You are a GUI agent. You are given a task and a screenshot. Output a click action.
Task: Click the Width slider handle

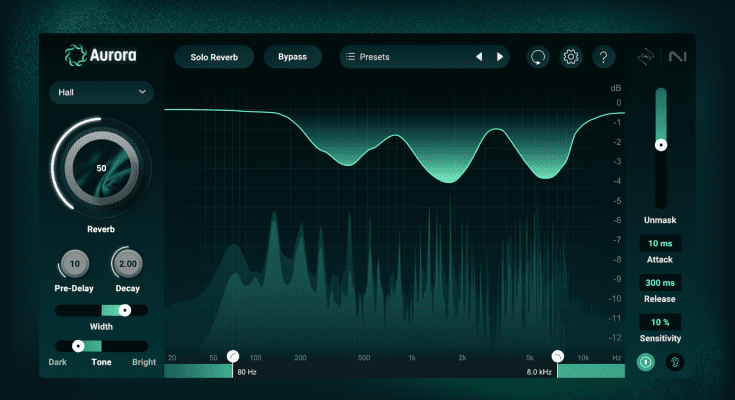click(124, 311)
